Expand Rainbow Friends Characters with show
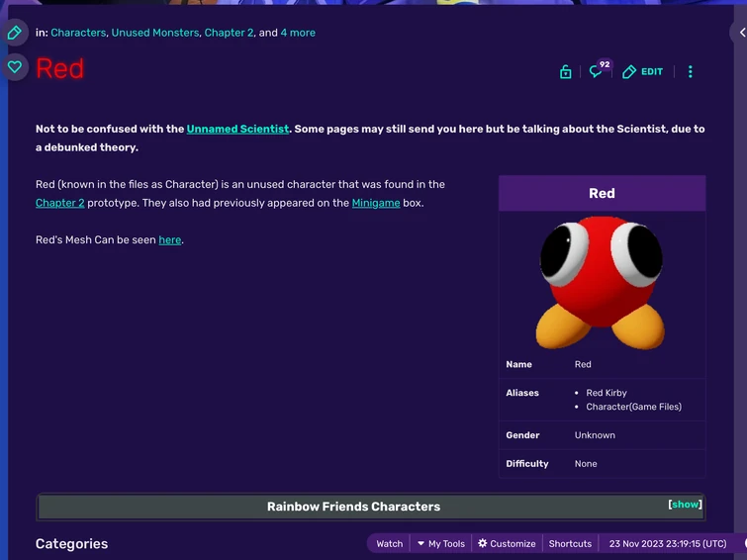The image size is (747, 560). point(685,505)
